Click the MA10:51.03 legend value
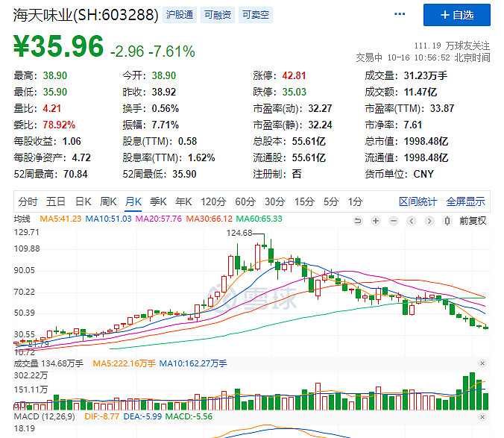504x438 pixels. (108, 219)
